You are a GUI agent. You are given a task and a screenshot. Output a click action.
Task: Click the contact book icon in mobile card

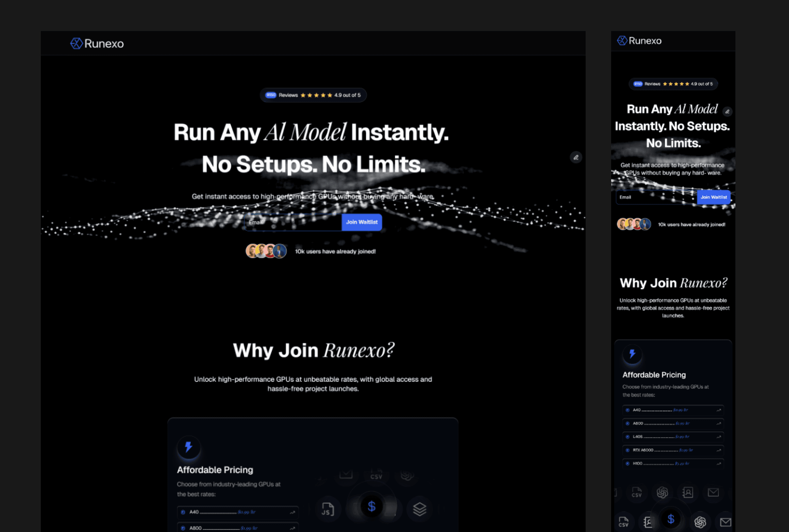[x=688, y=492]
